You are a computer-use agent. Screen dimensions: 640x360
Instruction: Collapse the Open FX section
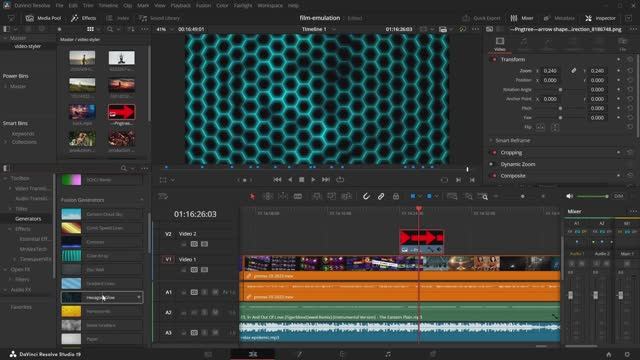pos(6,269)
